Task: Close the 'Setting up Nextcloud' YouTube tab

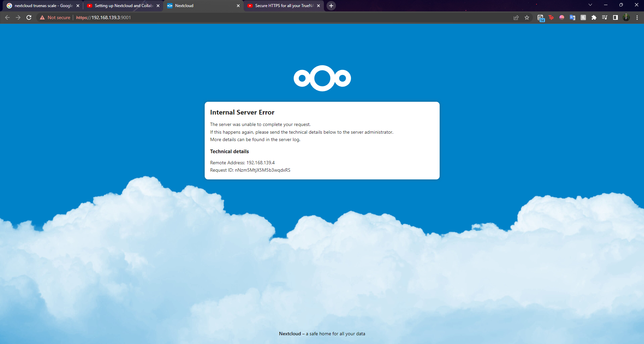Action: pyautogui.click(x=158, y=6)
